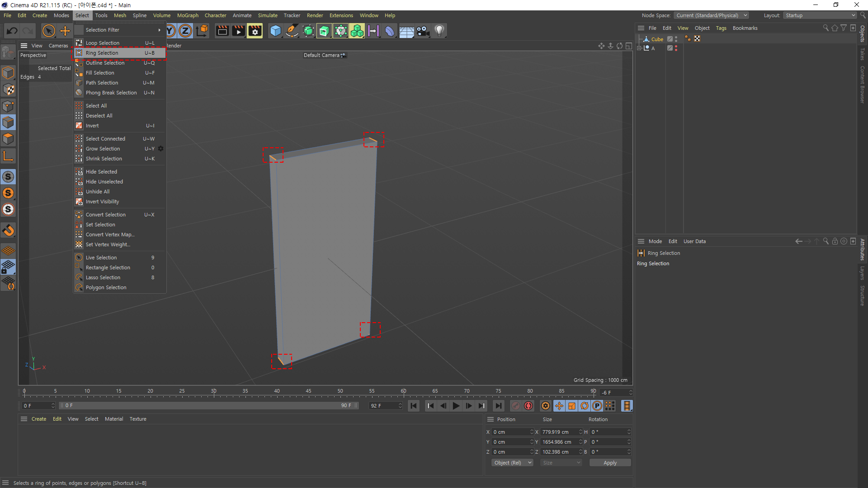Image resolution: width=868 pixels, height=488 pixels.
Task: Toggle Position keyframe recording button
Action: [559, 406]
